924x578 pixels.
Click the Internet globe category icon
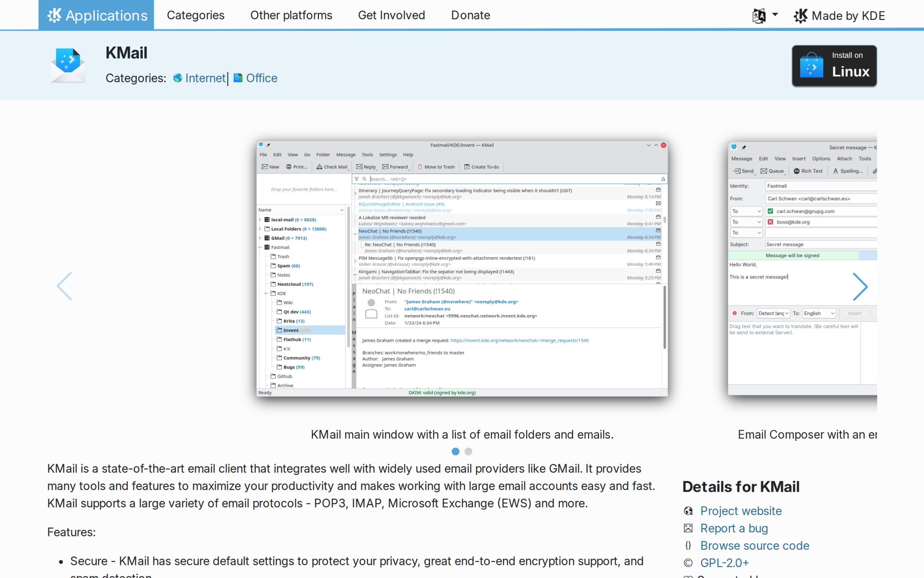178,78
